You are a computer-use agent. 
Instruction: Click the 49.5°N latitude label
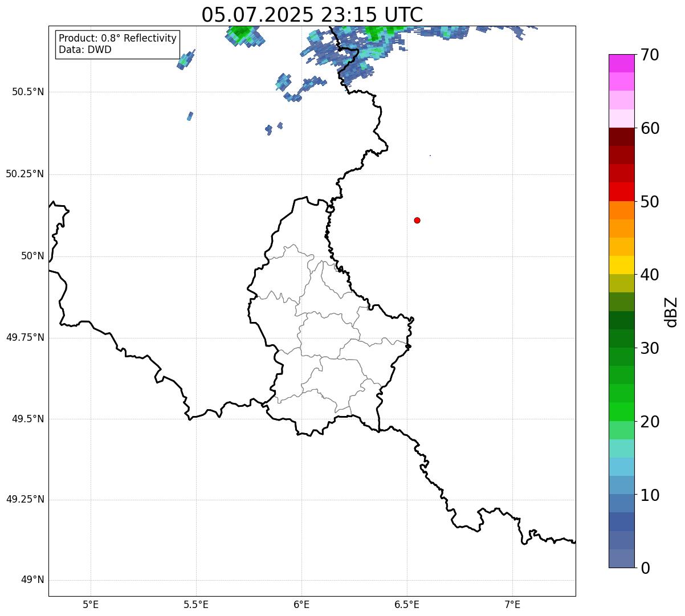[x=28, y=419]
